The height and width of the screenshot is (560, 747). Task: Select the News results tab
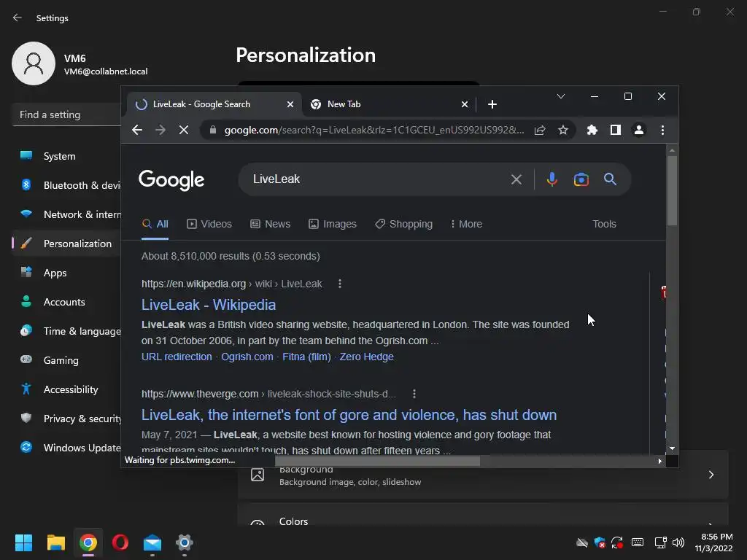pos(270,224)
